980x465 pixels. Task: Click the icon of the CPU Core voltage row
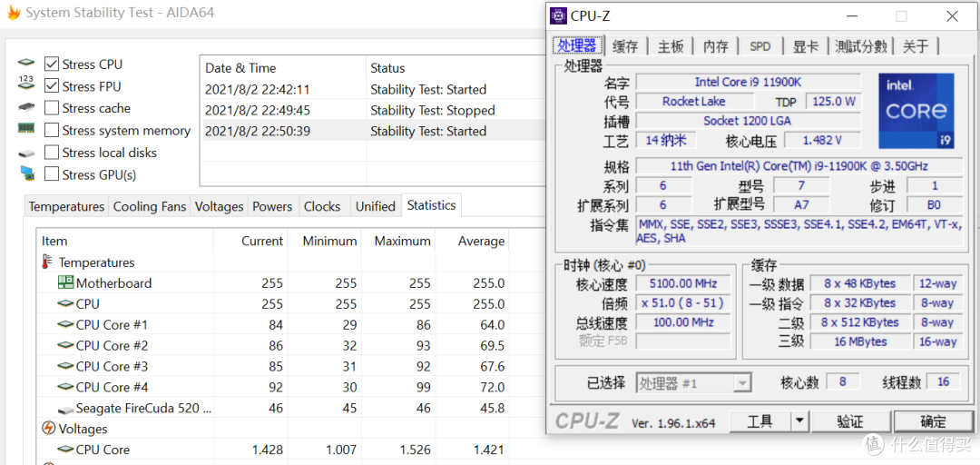click(x=65, y=450)
